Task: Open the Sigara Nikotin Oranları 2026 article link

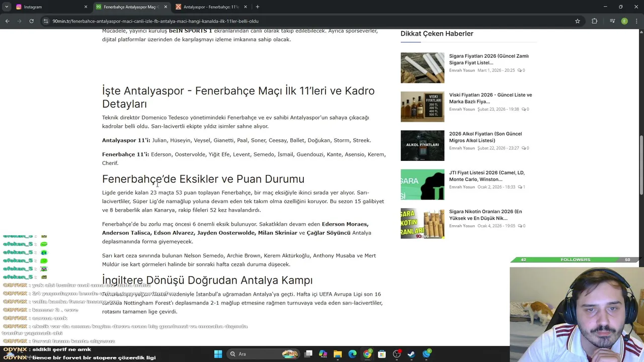Action: point(485,215)
